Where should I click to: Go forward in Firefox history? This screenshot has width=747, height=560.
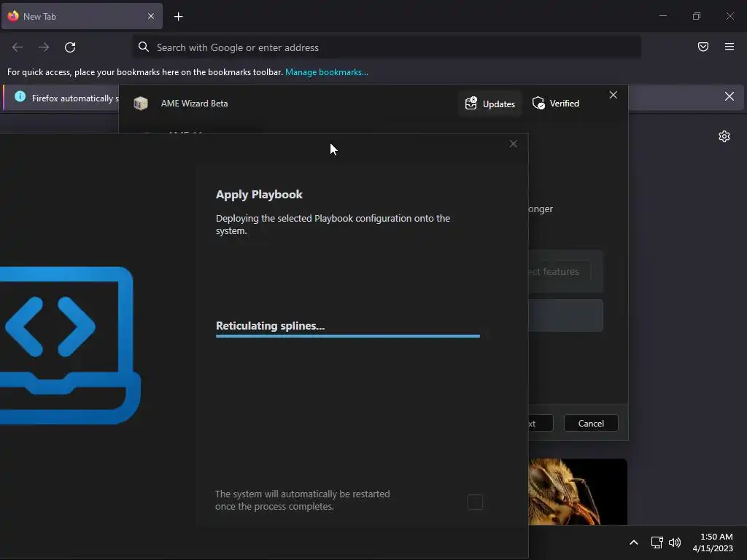pyautogui.click(x=44, y=47)
